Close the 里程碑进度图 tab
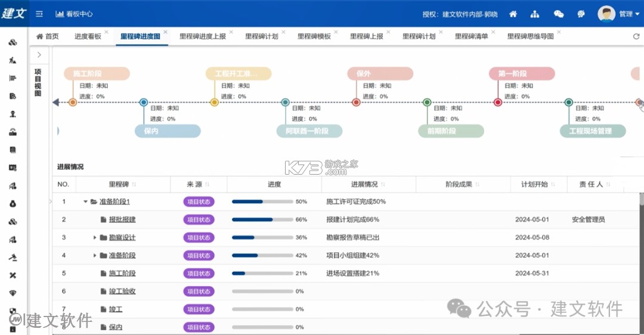This screenshot has width=644, height=335. pos(166,32)
